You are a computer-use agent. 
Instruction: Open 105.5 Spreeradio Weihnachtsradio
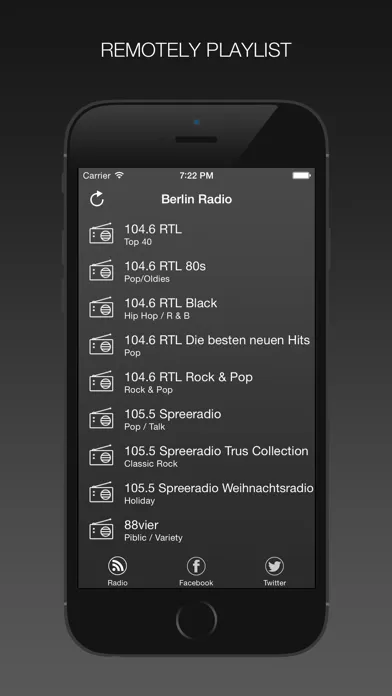click(x=219, y=488)
